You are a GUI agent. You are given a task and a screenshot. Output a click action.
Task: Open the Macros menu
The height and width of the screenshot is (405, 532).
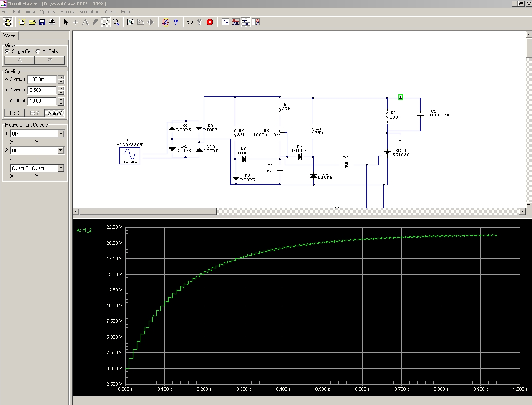[67, 12]
